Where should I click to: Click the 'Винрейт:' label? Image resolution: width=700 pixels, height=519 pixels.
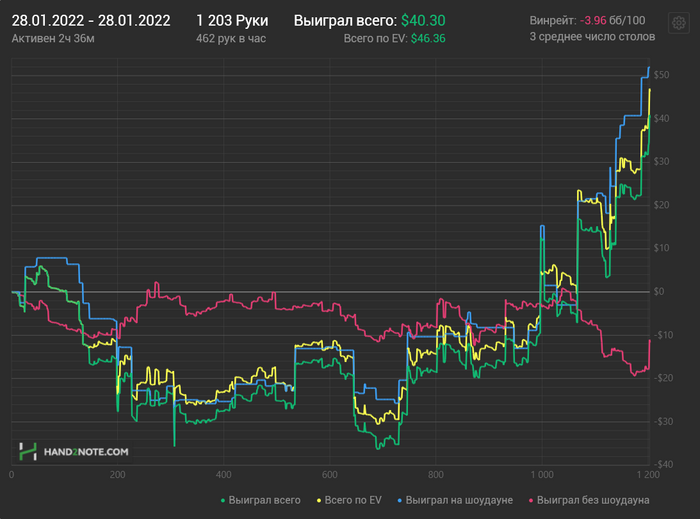point(553,21)
